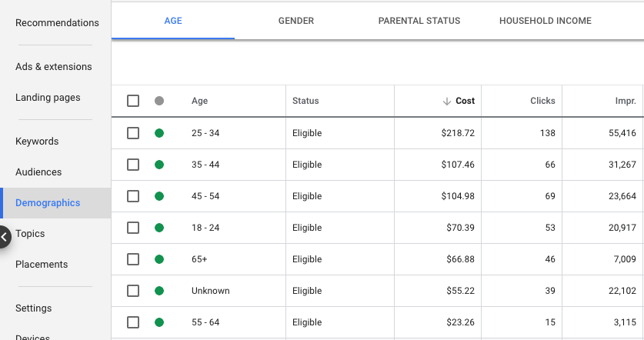Click the Status column header
Image resolution: width=644 pixels, height=340 pixels.
click(x=305, y=101)
